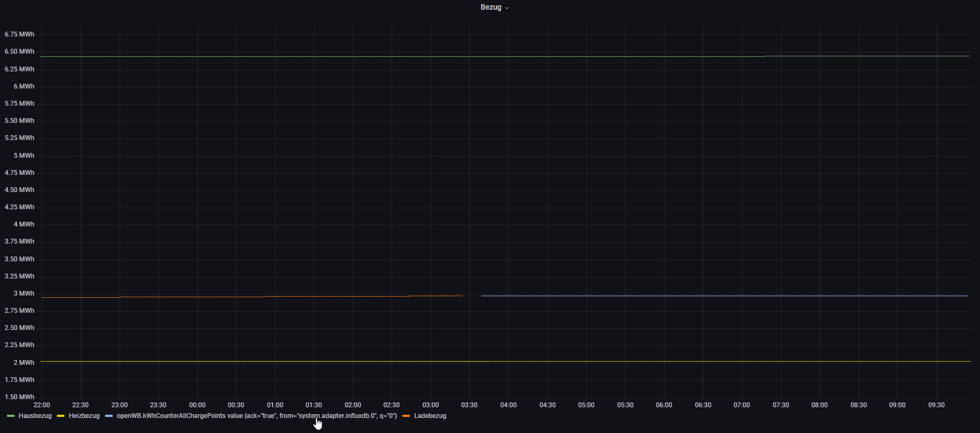Open the blue openWB series color swatch
This screenshot has width=980, height=433.
point(109,416)
